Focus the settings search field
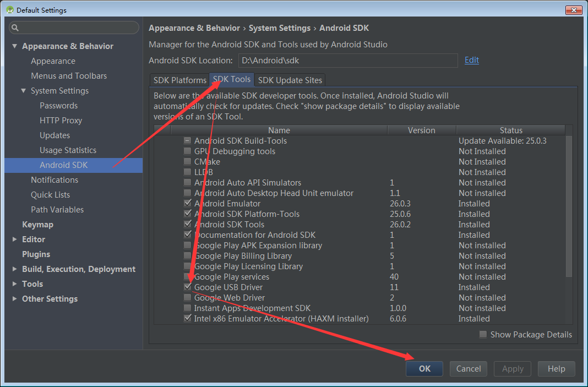The height and width of the screenshot is (387, 588). (74, 28)
